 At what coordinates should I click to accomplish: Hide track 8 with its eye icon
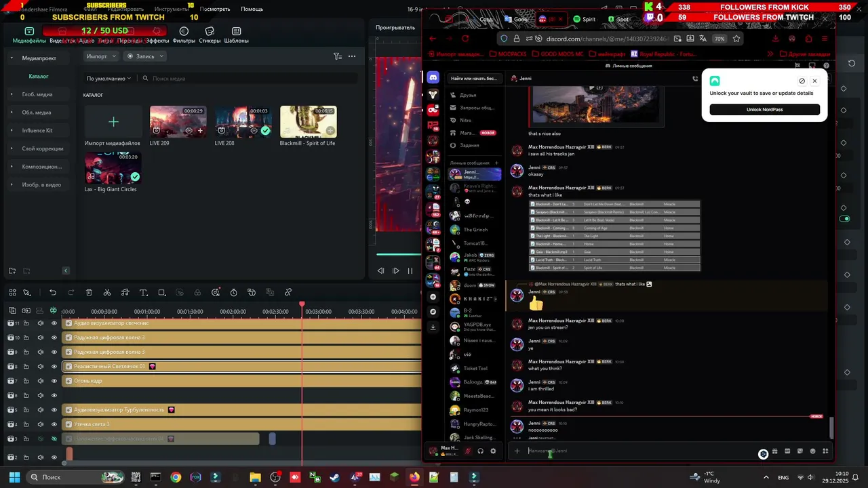(x=54, y=367)
